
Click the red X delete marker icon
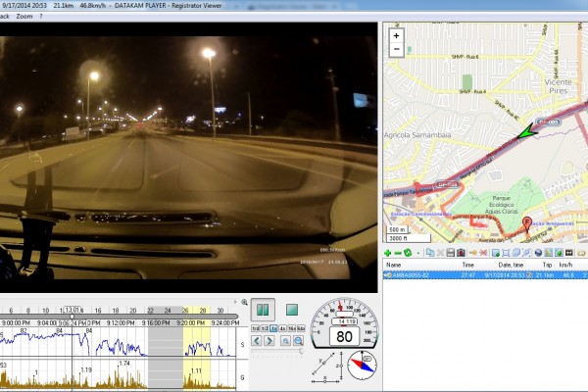point(485,253)
